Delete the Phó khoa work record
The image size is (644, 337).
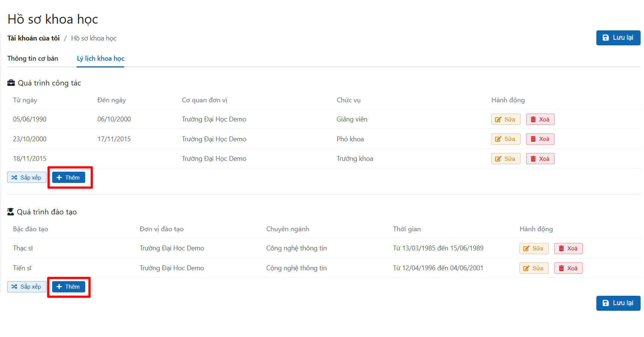540,139
